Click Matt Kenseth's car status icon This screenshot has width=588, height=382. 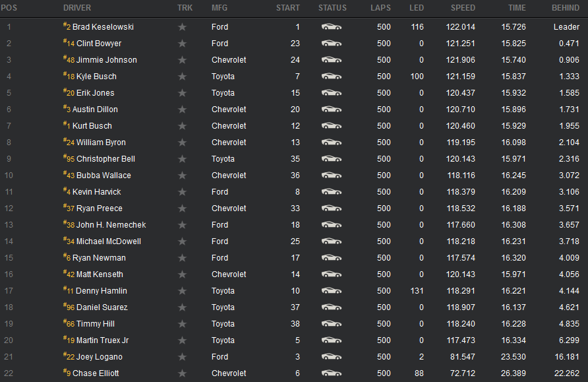click(332, 274)
